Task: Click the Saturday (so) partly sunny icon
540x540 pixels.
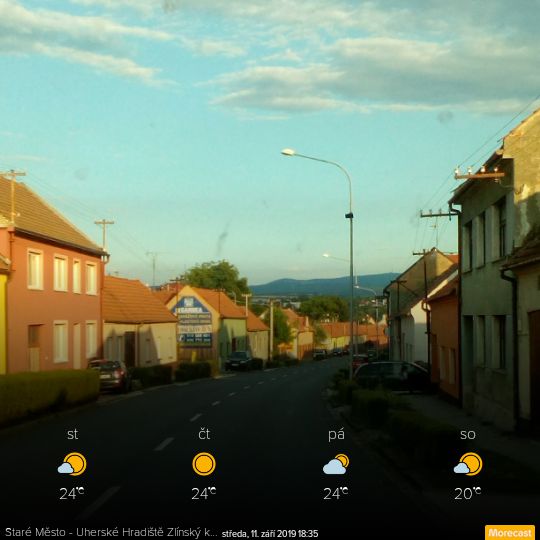Action: (x=468, y=464)
